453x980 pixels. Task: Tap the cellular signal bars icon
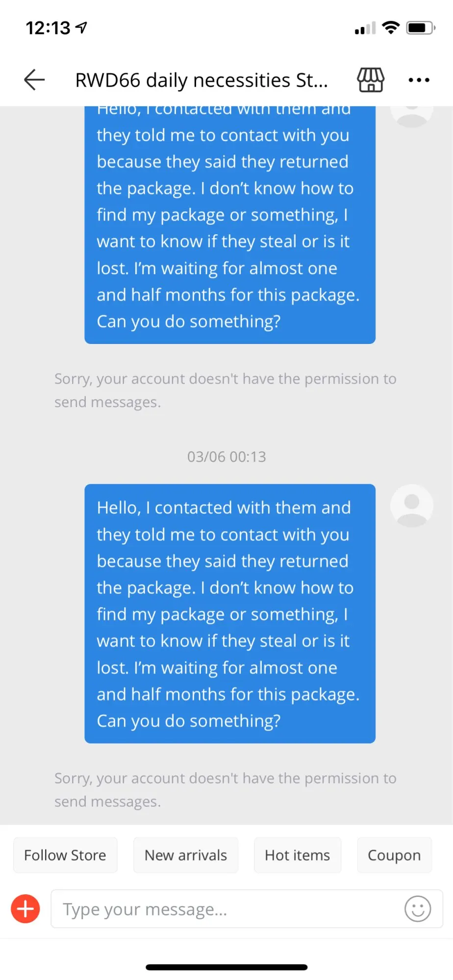tap(365, 28)
